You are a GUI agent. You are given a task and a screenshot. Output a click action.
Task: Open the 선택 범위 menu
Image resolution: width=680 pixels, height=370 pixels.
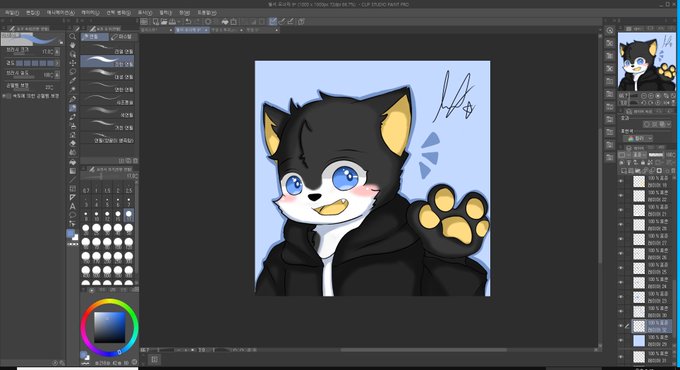click(x=118, y=13)
